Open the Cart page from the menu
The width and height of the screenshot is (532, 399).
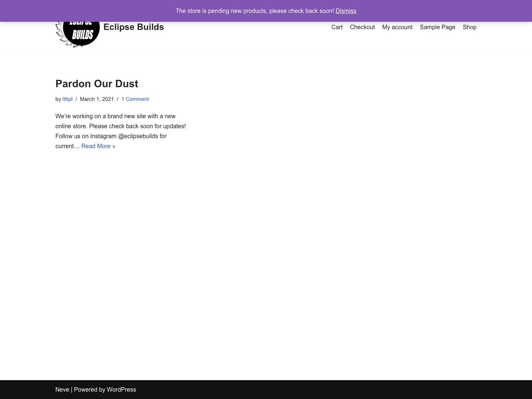pos(337,27)
